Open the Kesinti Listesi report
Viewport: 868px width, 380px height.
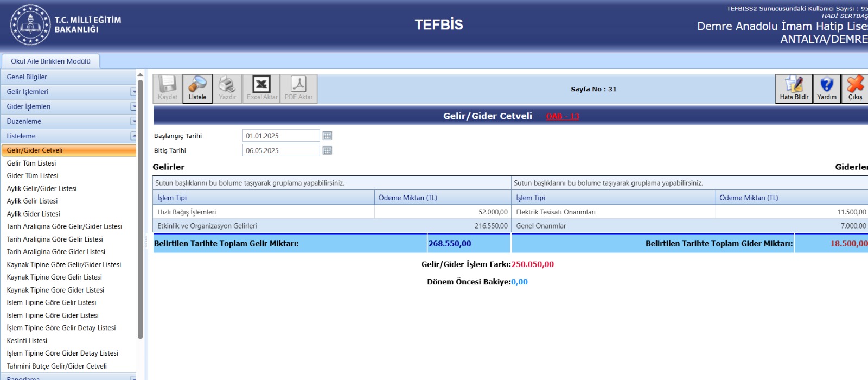point(27,340)
